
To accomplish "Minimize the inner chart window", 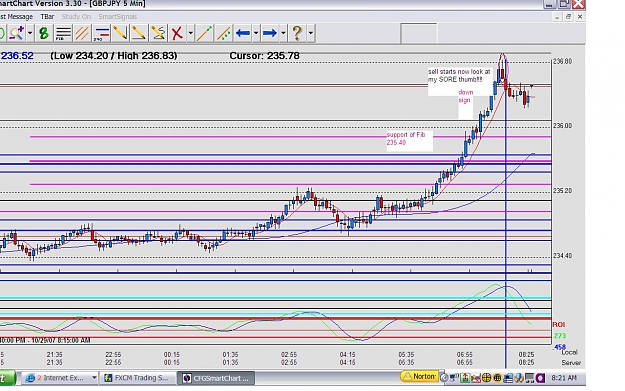I will pyautogui.click(x=557, y=17).
